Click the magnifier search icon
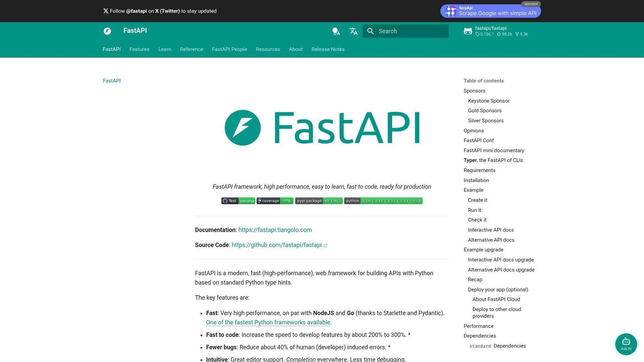Viewport: 644px width, 362px height. [x=371, y=31]
